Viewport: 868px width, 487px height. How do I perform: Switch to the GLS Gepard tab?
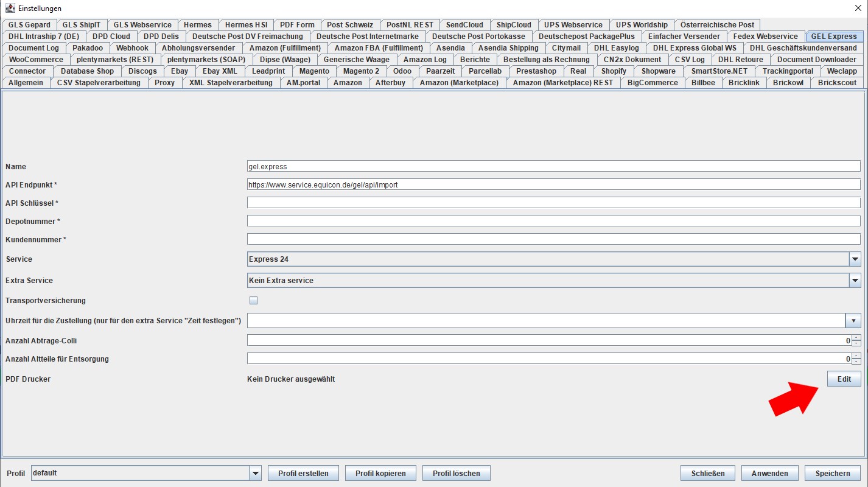pos(29,25)
